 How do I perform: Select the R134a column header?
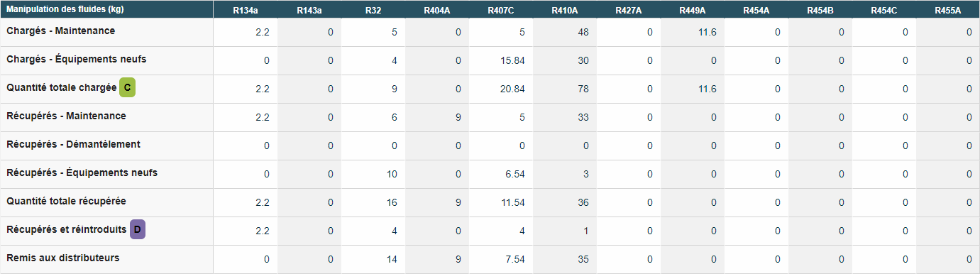coord(246,11)
